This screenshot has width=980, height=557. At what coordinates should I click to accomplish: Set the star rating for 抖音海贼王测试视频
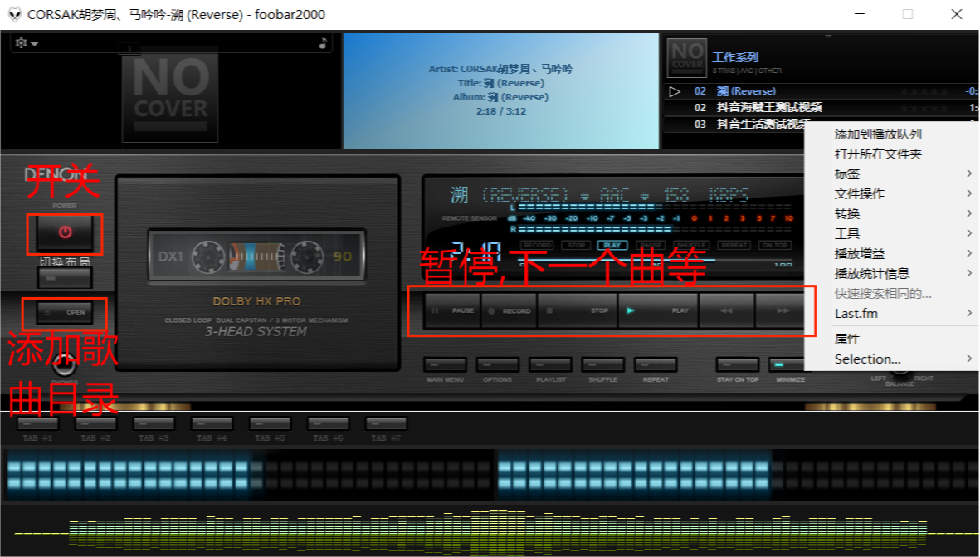[x=924, y=108]
